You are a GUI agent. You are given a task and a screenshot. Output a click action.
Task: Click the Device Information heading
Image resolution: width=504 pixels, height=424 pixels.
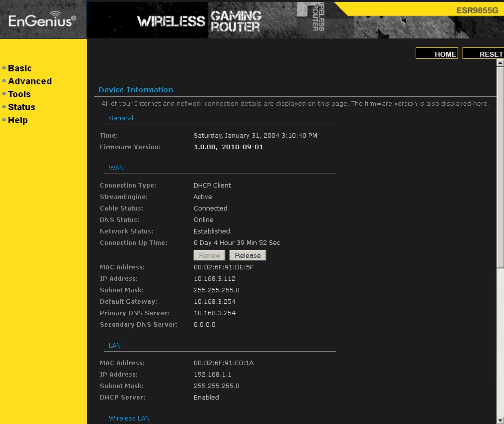pos(136,90)
